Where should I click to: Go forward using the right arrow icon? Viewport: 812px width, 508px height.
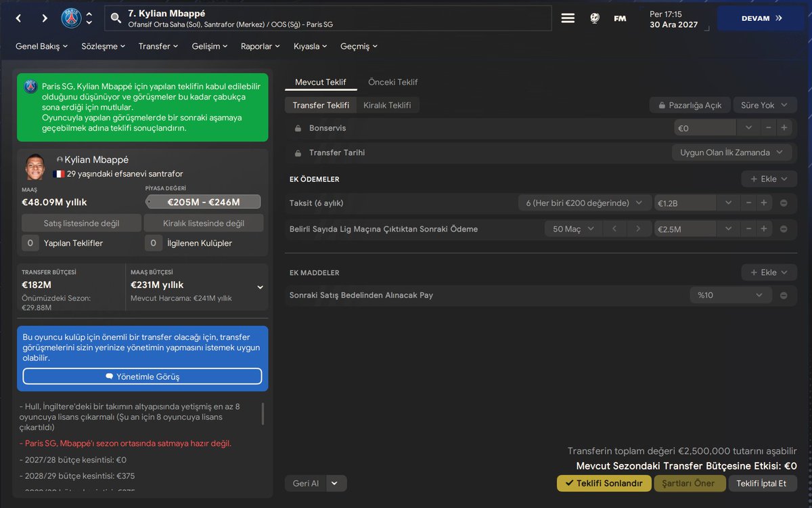[x=45, y=18]
